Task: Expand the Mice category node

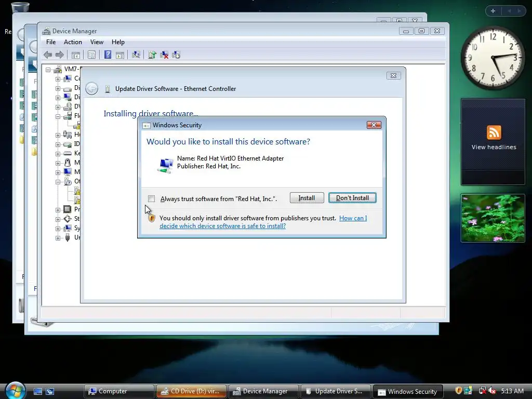Action: [x=58, y=163]
